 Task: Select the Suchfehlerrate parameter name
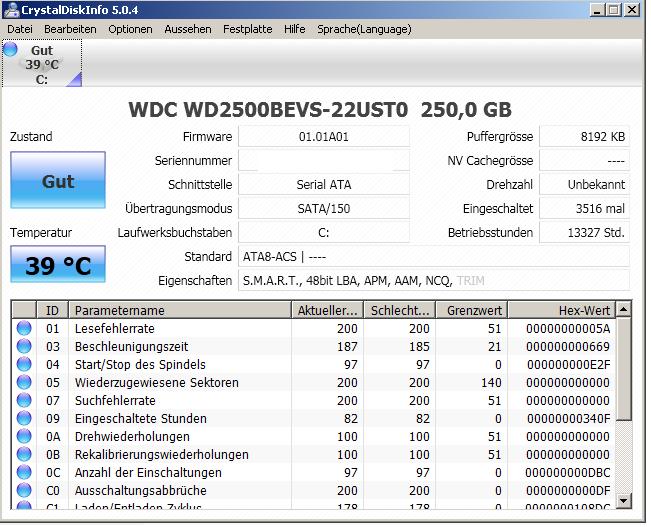(115, 400)
